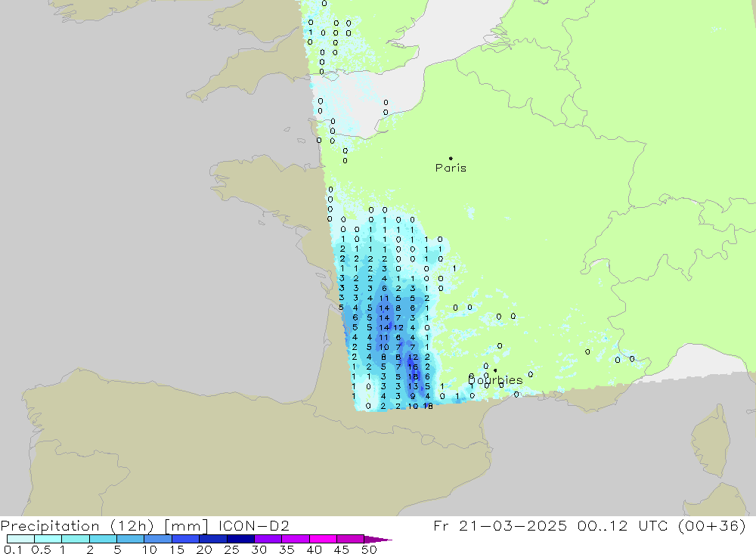The height and width of the screenshot is (554, 756).
Task: Click the legend label '0.1'
Action: coord(13,549)
